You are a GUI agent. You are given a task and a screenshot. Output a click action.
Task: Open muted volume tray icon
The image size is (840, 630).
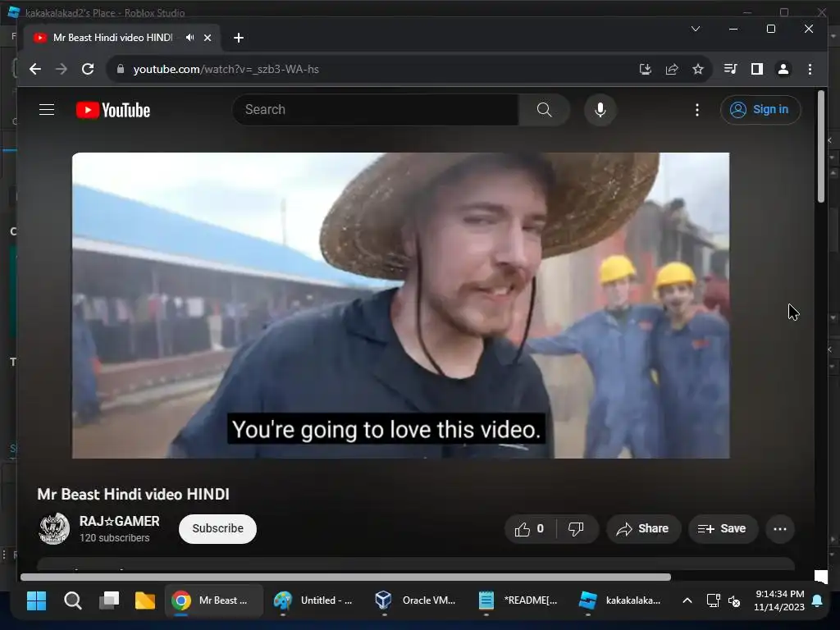tap(735, 600)
